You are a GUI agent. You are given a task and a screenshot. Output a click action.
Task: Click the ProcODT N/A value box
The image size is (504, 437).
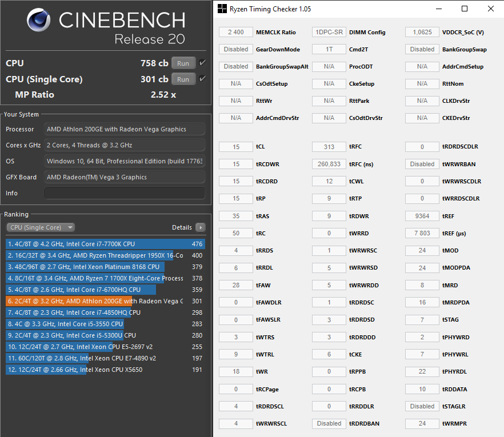329,66
